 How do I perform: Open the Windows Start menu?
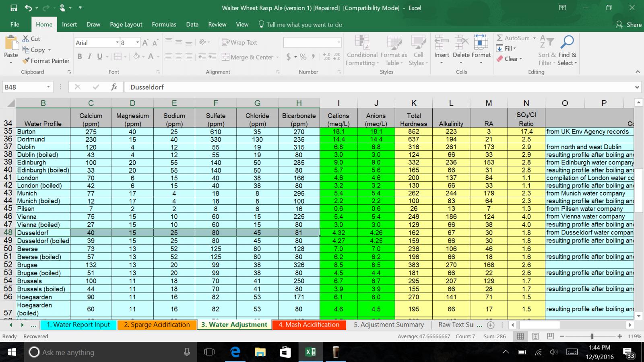(x=12, y=352)
